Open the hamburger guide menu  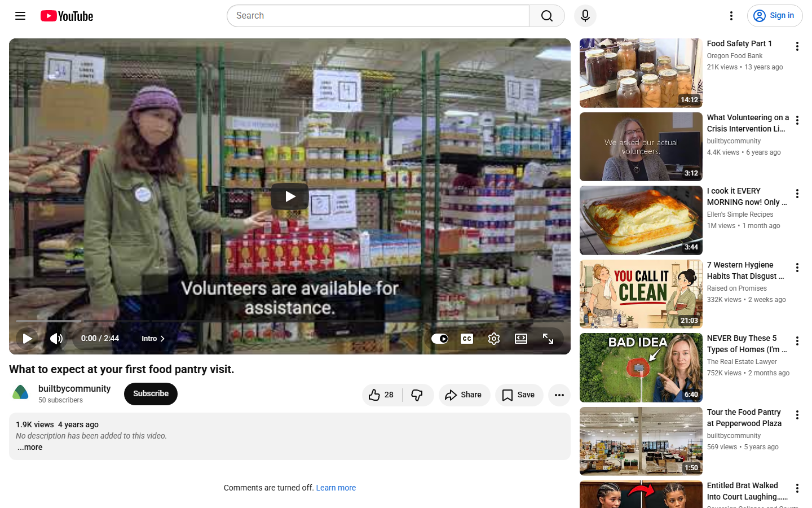point(20,16)
